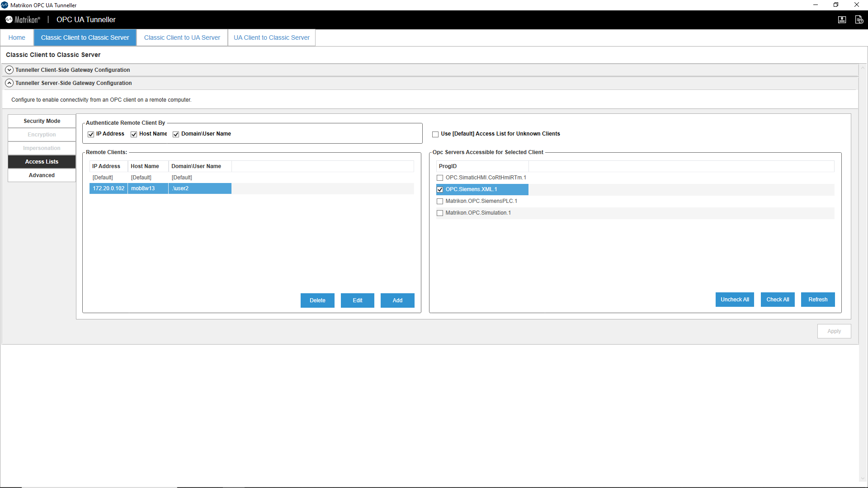Check OPC.SimaticHMI.CoRtHmiRTm.1 server checkbox

coord(440,178)
